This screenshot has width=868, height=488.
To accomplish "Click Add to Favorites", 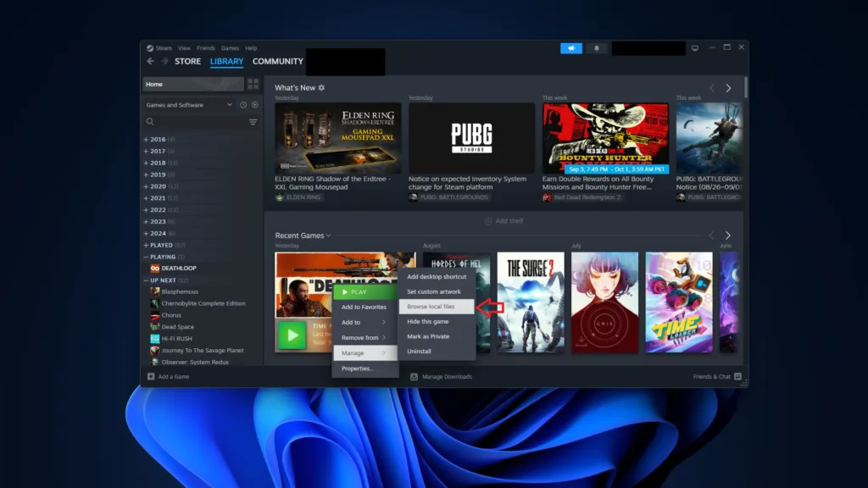I will (364, 307).
